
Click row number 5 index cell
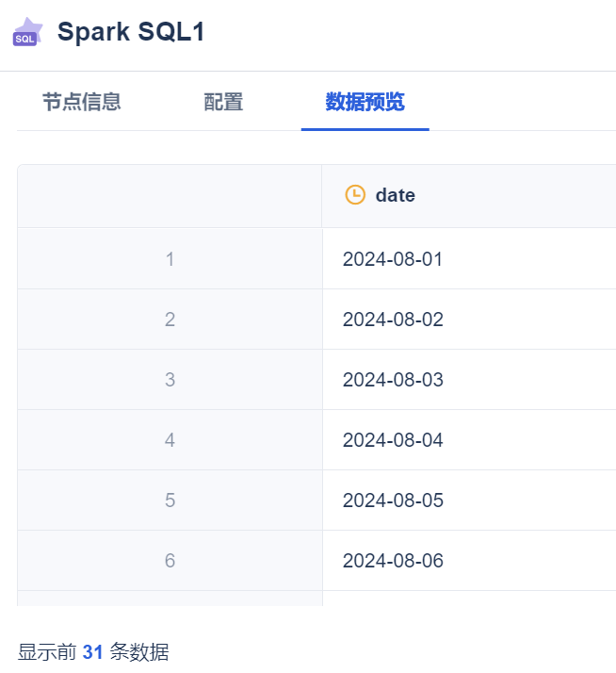pos(170,501)
